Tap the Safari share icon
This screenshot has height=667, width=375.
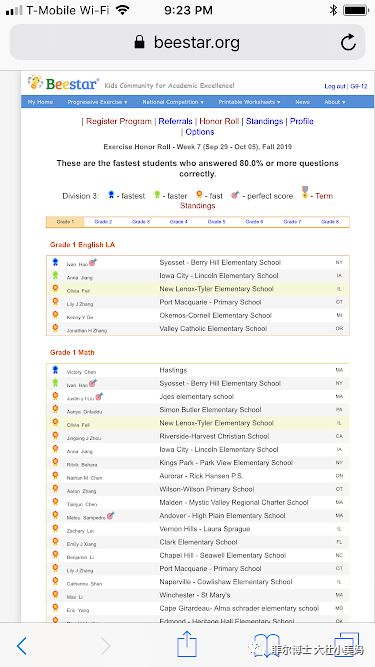tap(187, 644)
